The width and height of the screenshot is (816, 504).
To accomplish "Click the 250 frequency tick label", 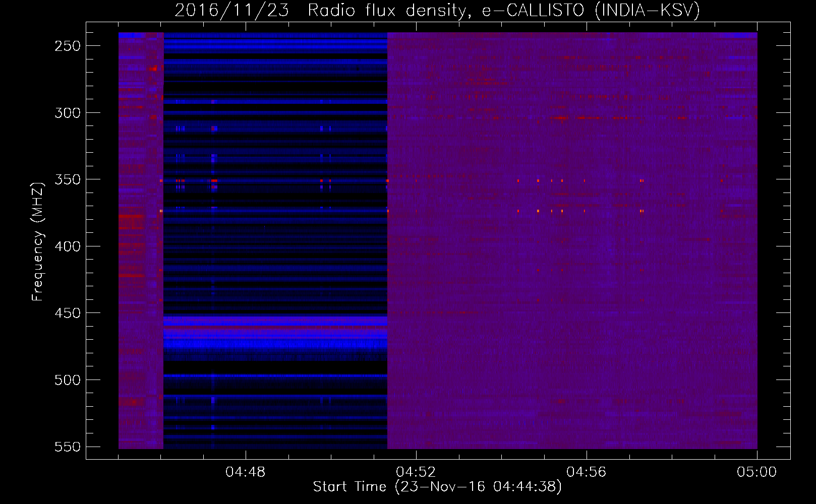I will pos(68,46).
